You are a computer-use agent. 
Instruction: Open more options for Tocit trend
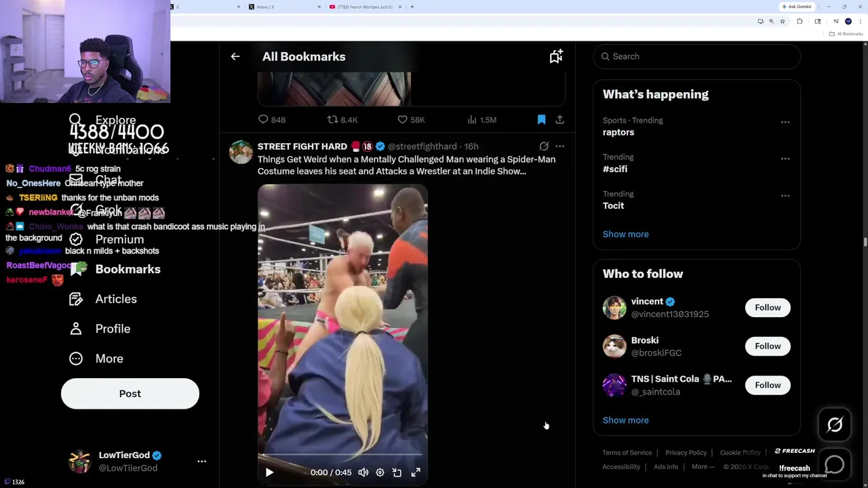click(x=785, y=195)
